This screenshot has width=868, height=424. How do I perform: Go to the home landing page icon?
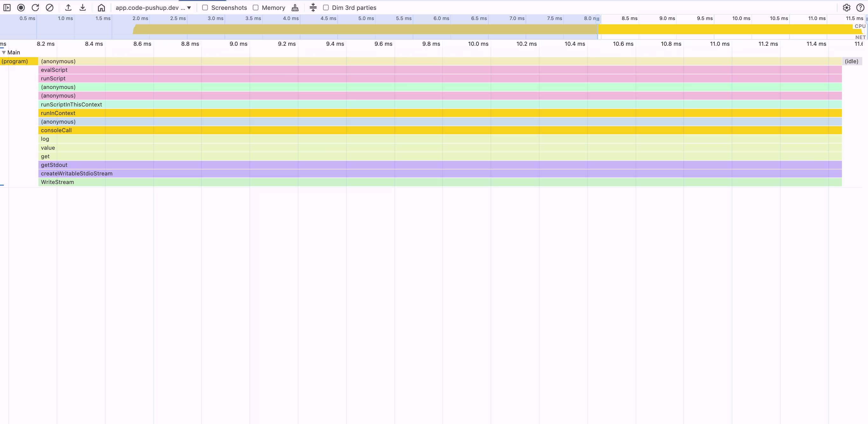tap(101, 7)
